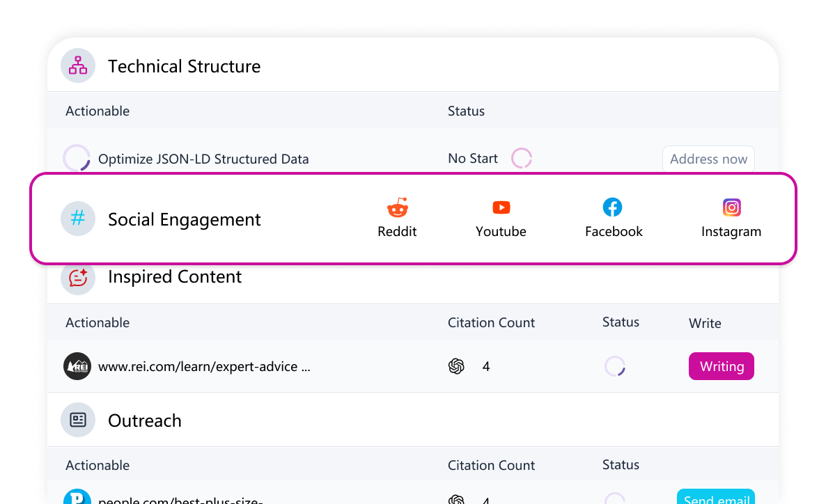This screenshot has width=826, height=504.
Task: Click the REI site logo
Action: pyautogui.click(x=77, y=366)
